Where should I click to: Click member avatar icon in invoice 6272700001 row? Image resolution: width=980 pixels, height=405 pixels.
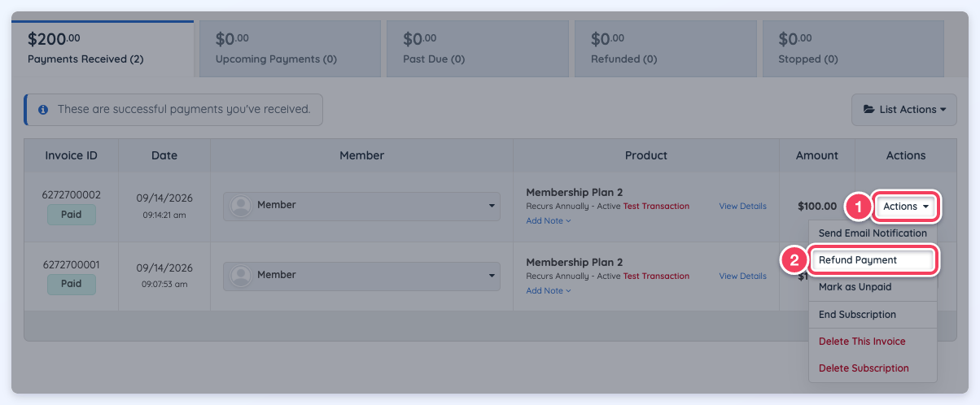point(241,276)
